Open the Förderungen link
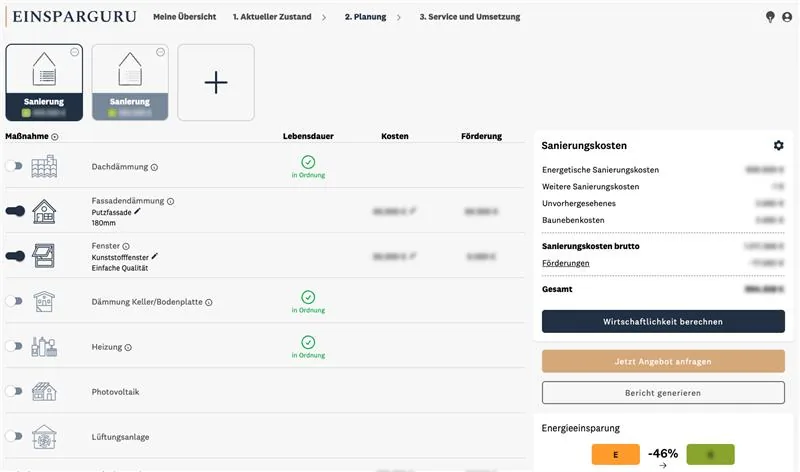The height and width of the screenshot is (472, 800). 565,263
